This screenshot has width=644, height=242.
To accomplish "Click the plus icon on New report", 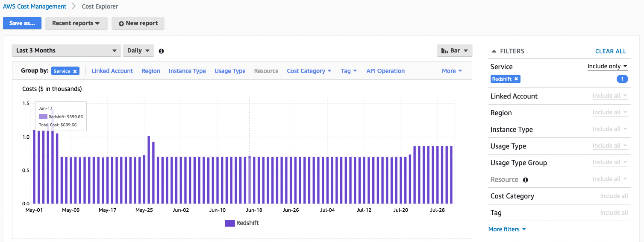I will coord(121,23).
